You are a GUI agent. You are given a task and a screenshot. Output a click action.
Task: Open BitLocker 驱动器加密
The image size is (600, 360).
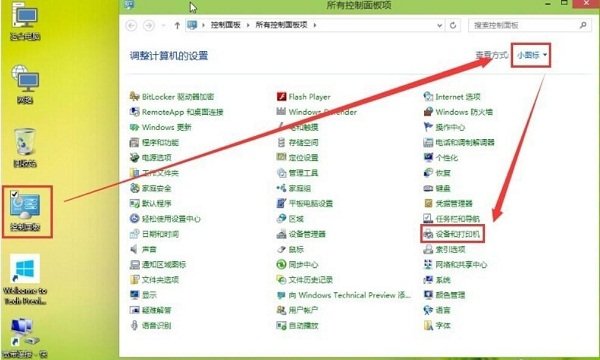pyautogui.click(x=172, y=97)
